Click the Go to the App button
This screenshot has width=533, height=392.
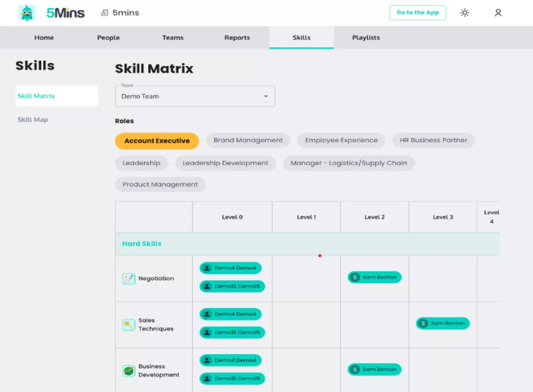(417, 13)
